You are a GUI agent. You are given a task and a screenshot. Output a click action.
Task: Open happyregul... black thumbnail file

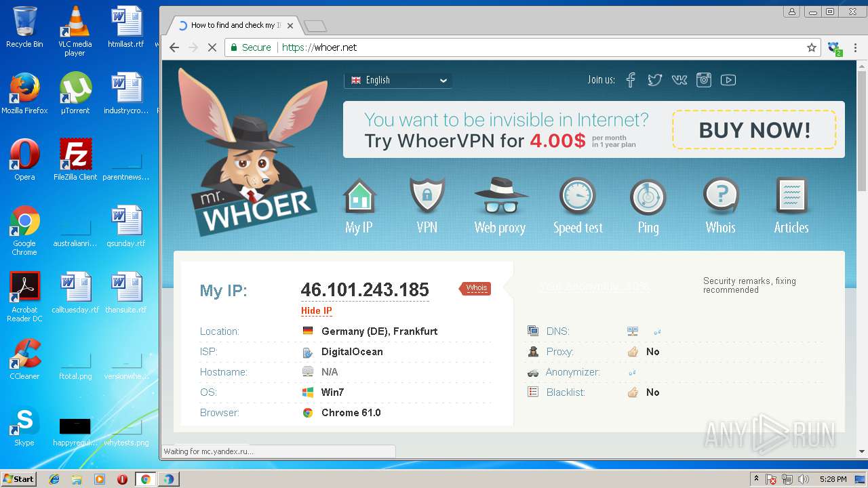[x=75, y=431]
